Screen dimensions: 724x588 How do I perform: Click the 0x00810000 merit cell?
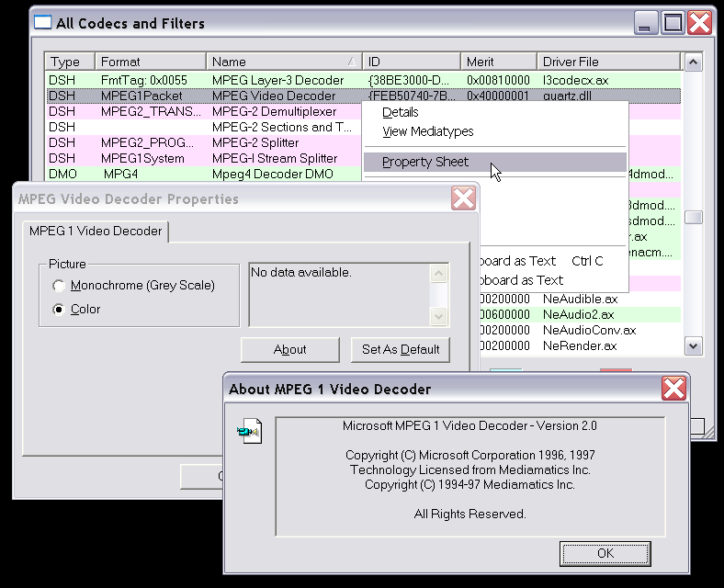click(498, 80)
